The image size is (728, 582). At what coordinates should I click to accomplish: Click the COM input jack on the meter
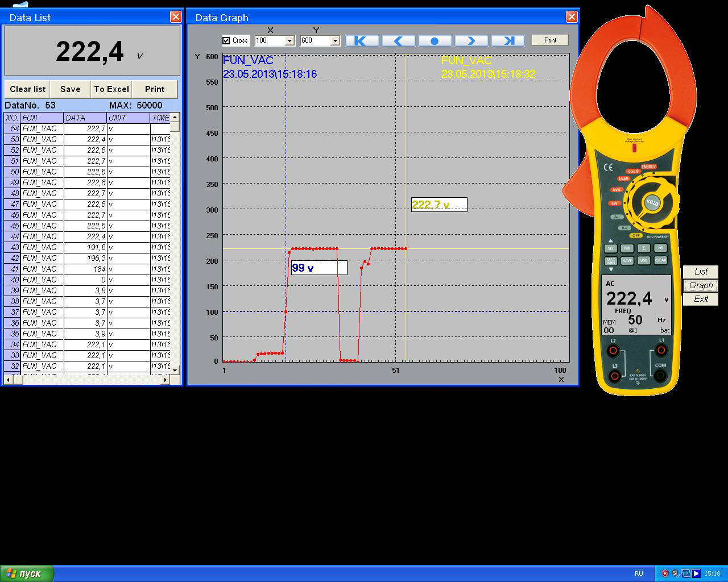660,376
